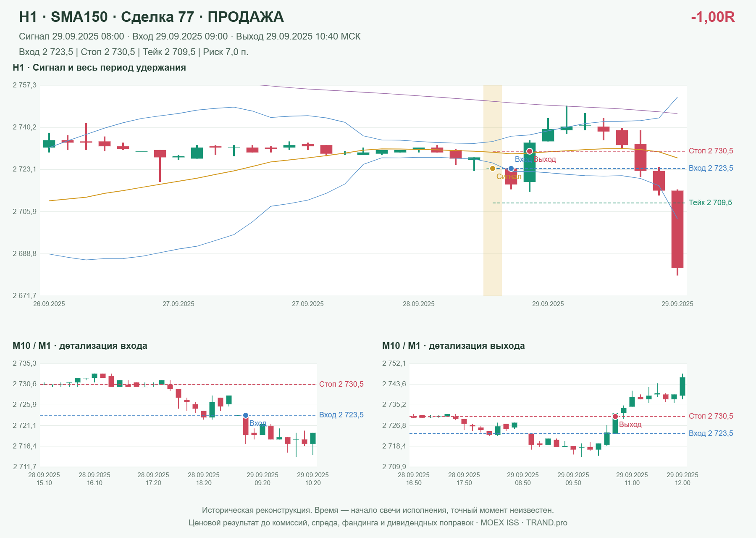Viewport: 756px width, 538px height.
Task: Click the 'H1 · Сигнал и весь период удержания' heading
Action: 99,68
